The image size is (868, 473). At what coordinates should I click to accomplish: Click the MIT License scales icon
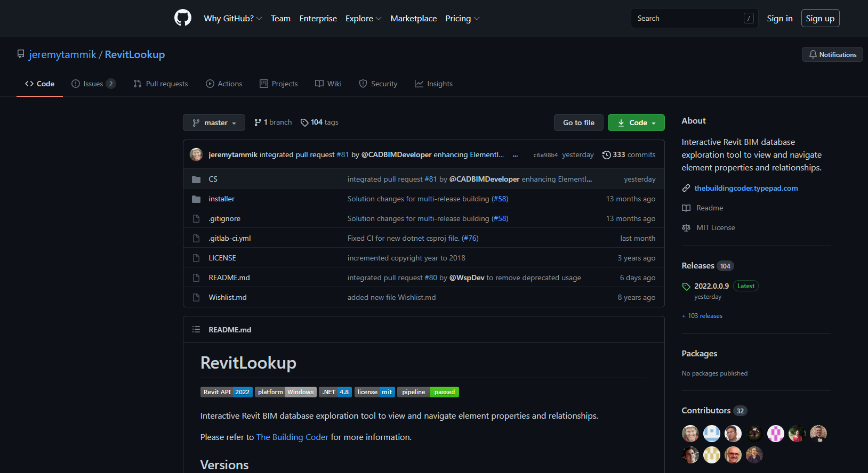coord(686,228)
